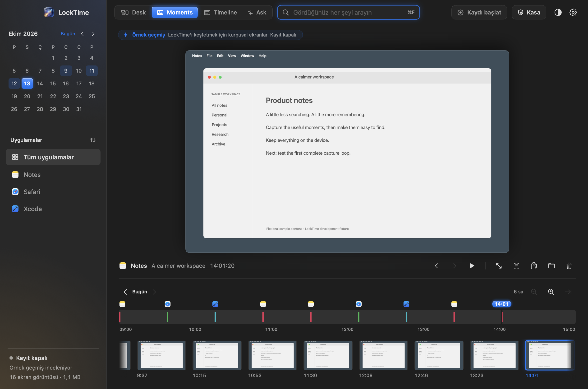Start recording with Kaydı başlat
Image resolution: width=588 pixels, height=389 pixels.
pyautogui.click(x=479, y=12)
